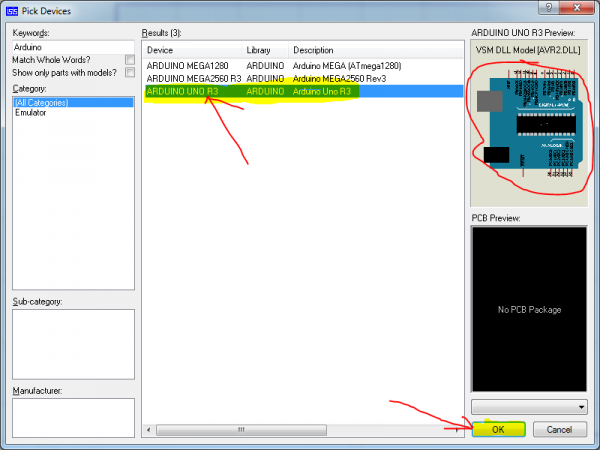This screenshot has width=600, height=450.
Task: Click the Manufacturer list box
Action: click(x=73, y=418)
